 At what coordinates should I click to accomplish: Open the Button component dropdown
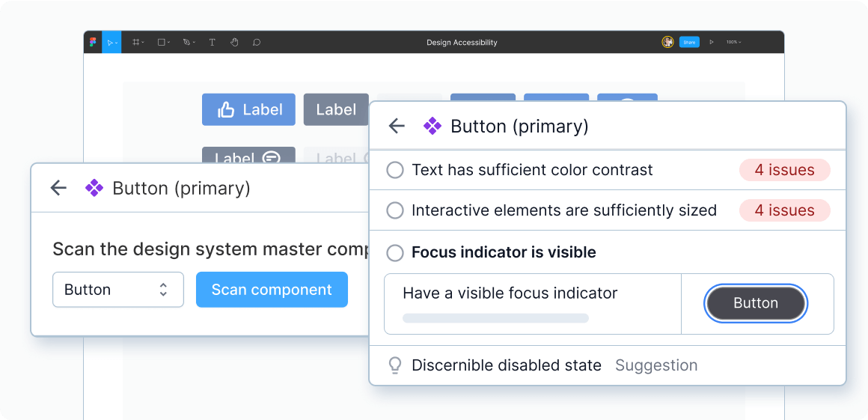tap(118, 290)
